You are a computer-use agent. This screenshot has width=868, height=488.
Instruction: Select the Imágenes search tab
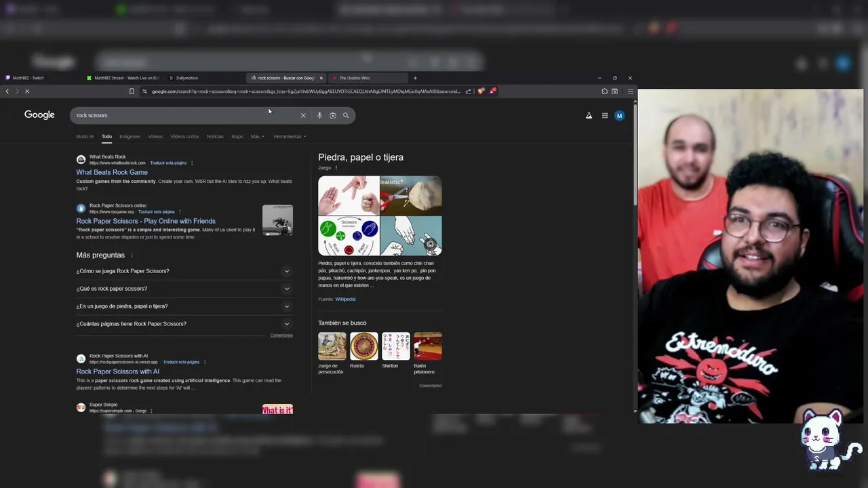click(130, 137)
